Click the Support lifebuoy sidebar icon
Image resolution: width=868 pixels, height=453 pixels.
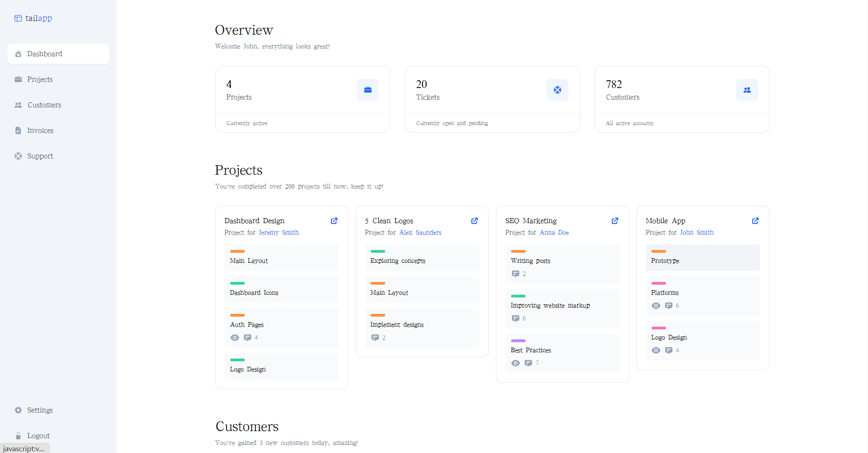click(x=18, y=156)
